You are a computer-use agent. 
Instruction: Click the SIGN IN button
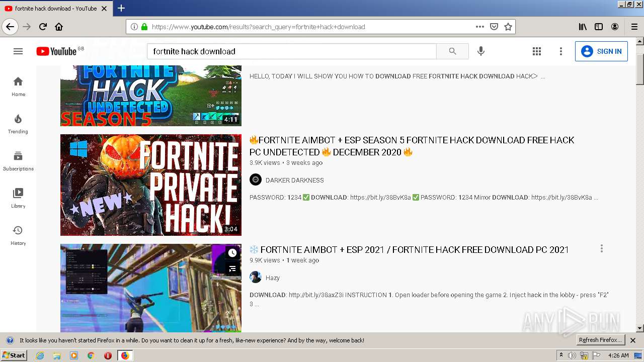(601, 51)
